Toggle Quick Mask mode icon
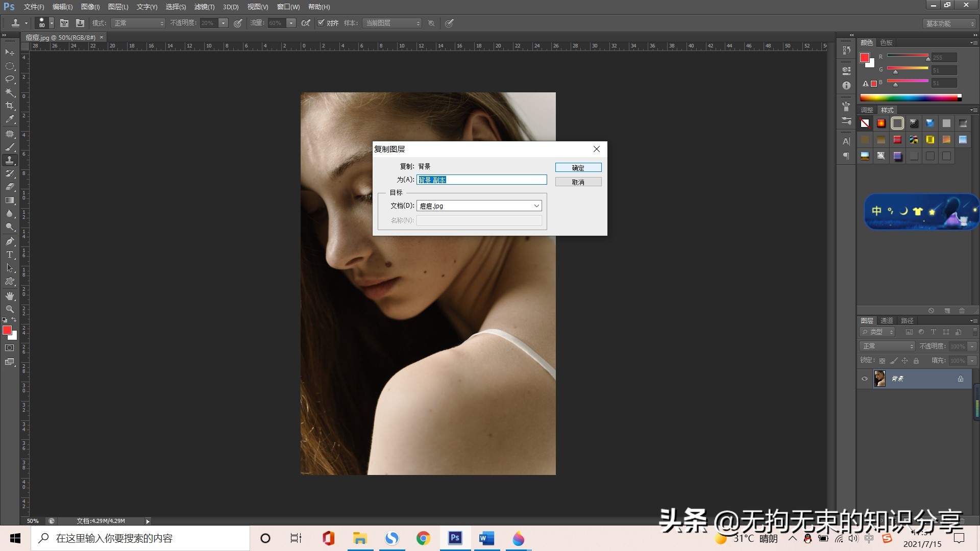This screenshot has height=551, width=980. (x=10, y=348)
